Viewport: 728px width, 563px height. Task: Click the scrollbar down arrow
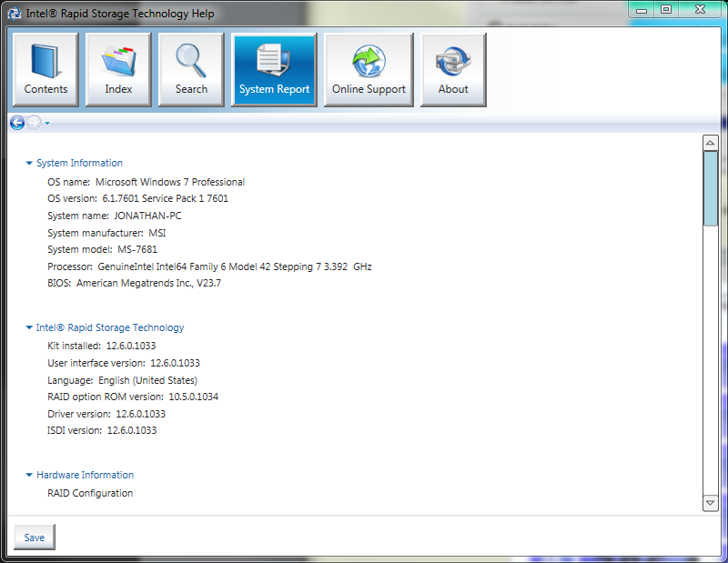tap(711, 503)
